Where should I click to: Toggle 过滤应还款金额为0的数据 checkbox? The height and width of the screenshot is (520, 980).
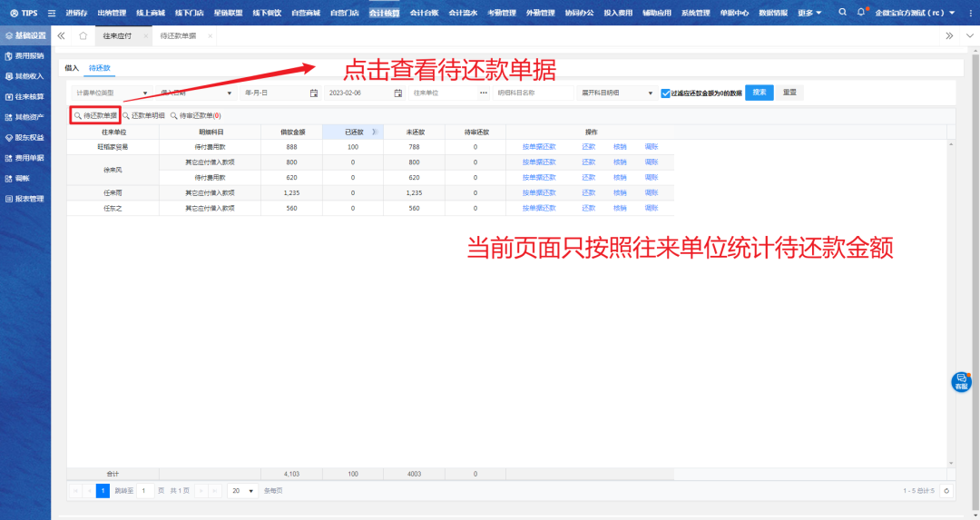[x=665, y=93]
